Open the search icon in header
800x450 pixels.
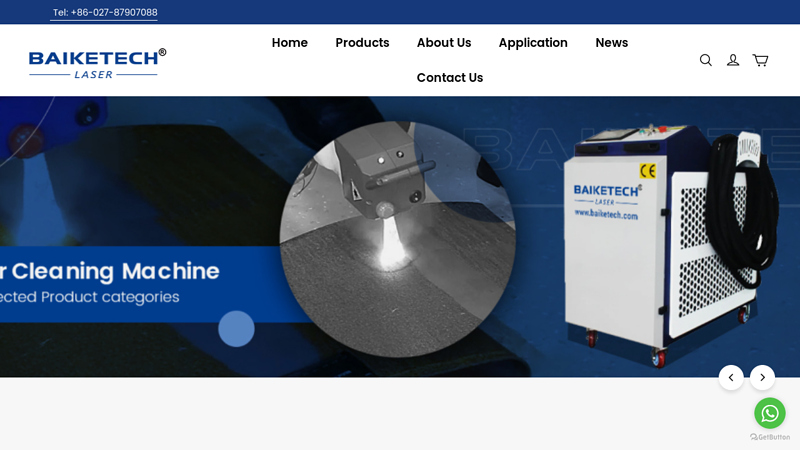706,60
